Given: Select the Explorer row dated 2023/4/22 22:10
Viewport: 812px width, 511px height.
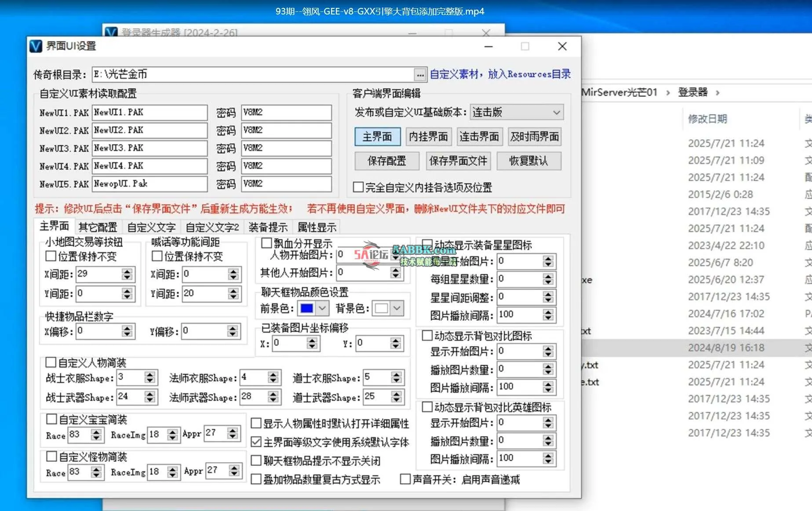Looking at the screenshot, I should point(696,245).
